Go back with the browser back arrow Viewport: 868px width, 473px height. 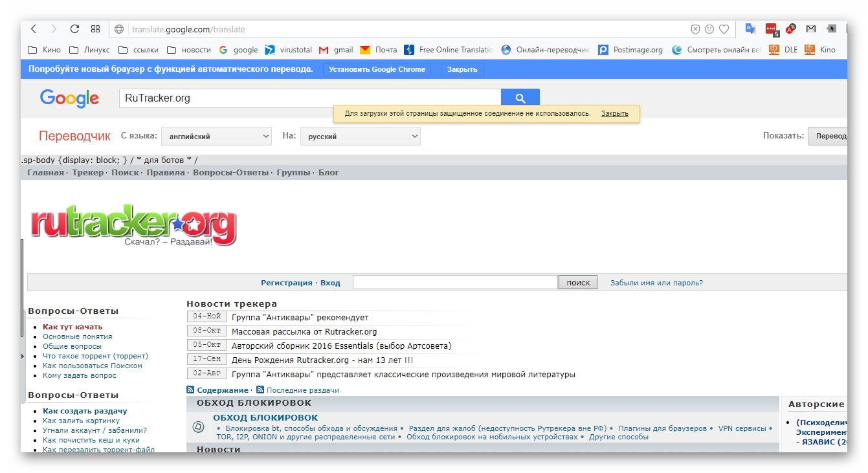click(34, 29)
